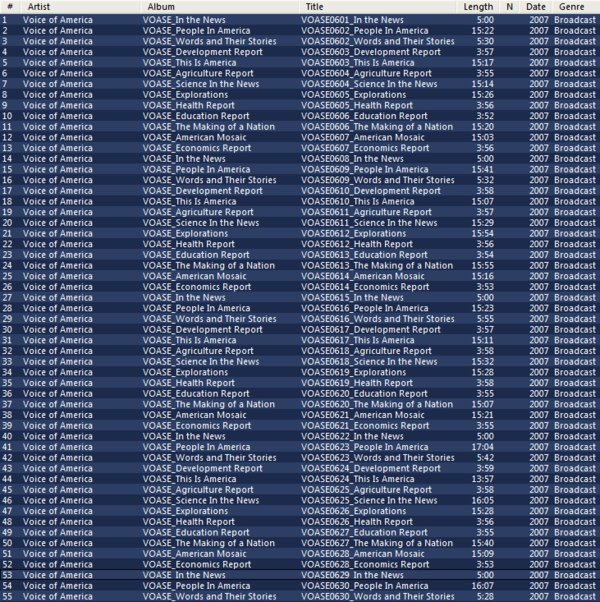Select title VOASE0604_Science In the News
600x602 pixels.
click(x=369, y=84)
